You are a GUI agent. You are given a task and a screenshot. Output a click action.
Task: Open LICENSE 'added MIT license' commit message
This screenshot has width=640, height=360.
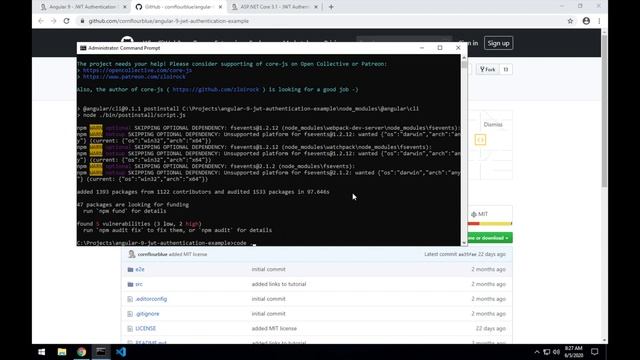(x=274, y=328)
